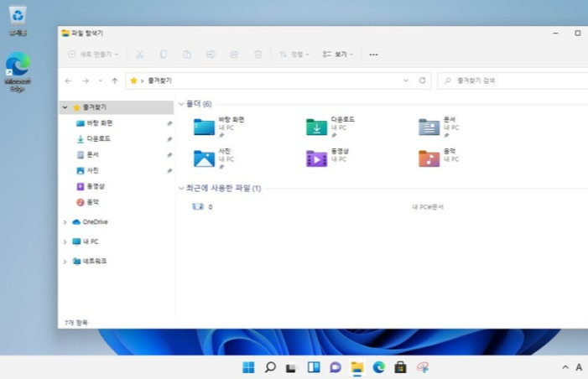Open Microsoft Edge from the taskbar
Image resolution: width=588 pixels, height=379 pixels.
coord(379,367)
